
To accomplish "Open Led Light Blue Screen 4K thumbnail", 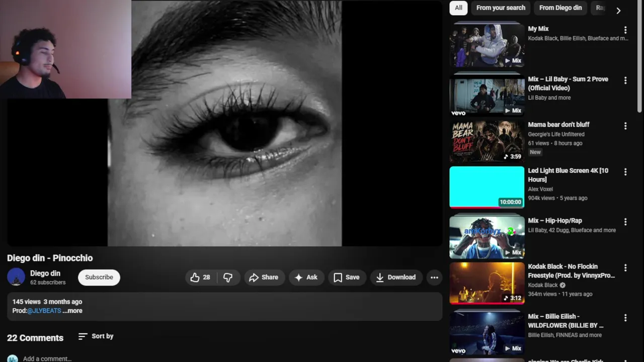I will 487,187.
